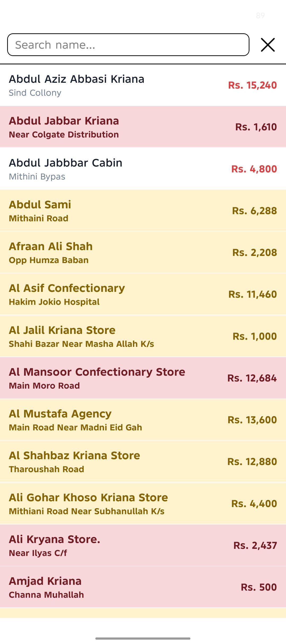Image resolution: width=286 pixels, height=644 pixels.
Task: Click the Rs. 12,684 amount
Action: (252, 378)
